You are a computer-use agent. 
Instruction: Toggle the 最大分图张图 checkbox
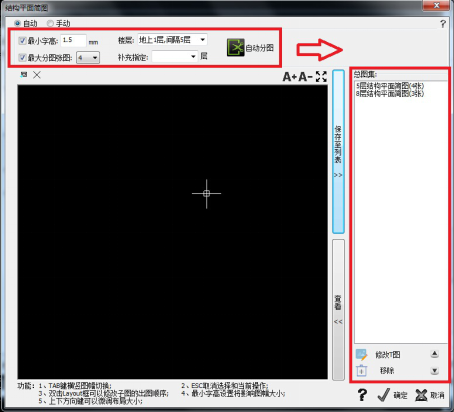tap(22, 58)
